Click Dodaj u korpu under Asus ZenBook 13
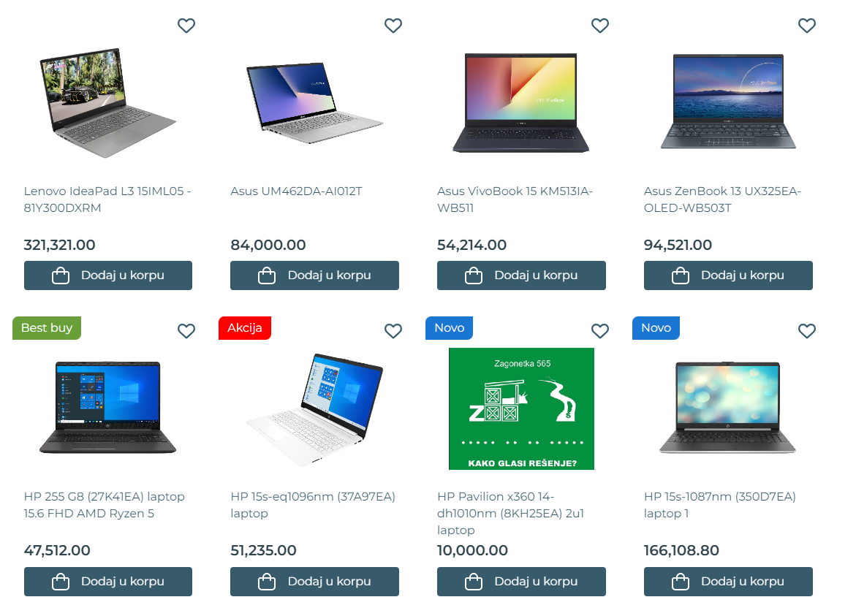The width and height of the screenshot is (856, 616). (x=728, y=275)
